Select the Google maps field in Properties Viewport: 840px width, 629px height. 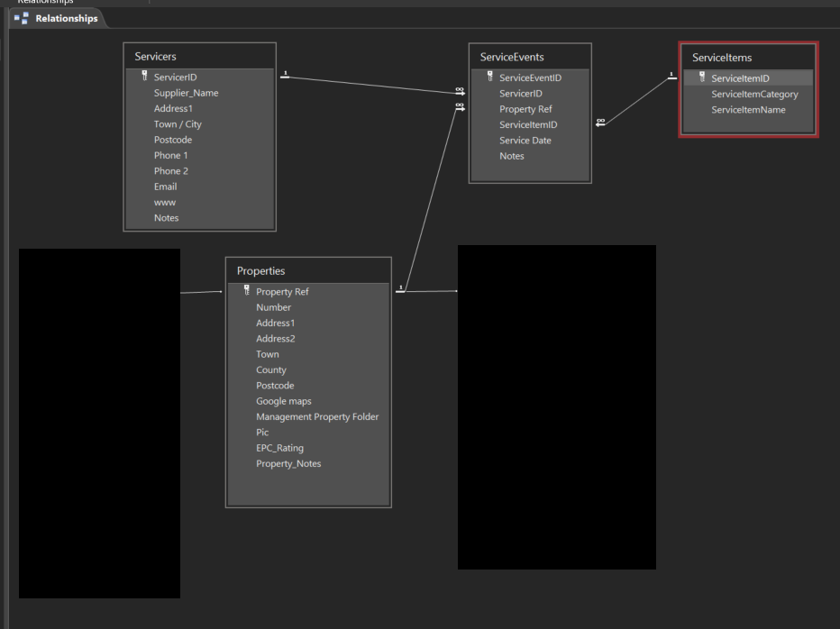pyautogui.click(x=283, y=401)
